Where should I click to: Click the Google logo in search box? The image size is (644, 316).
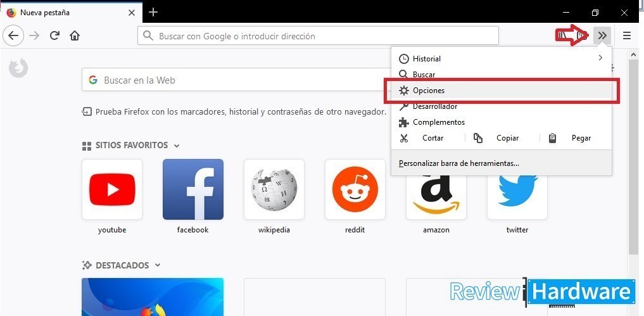pyautogui.click(x=93, y=80)
